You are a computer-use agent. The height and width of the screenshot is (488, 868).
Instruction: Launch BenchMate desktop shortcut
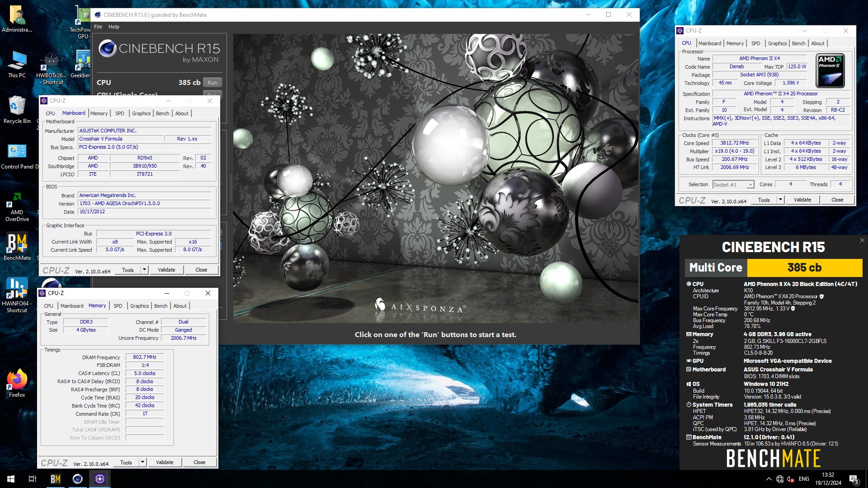point(17,246)
